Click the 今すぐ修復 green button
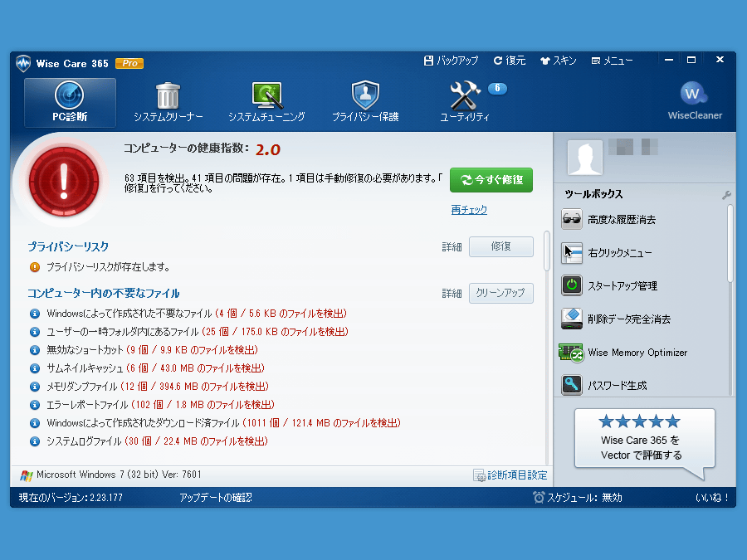 [491, 180]
